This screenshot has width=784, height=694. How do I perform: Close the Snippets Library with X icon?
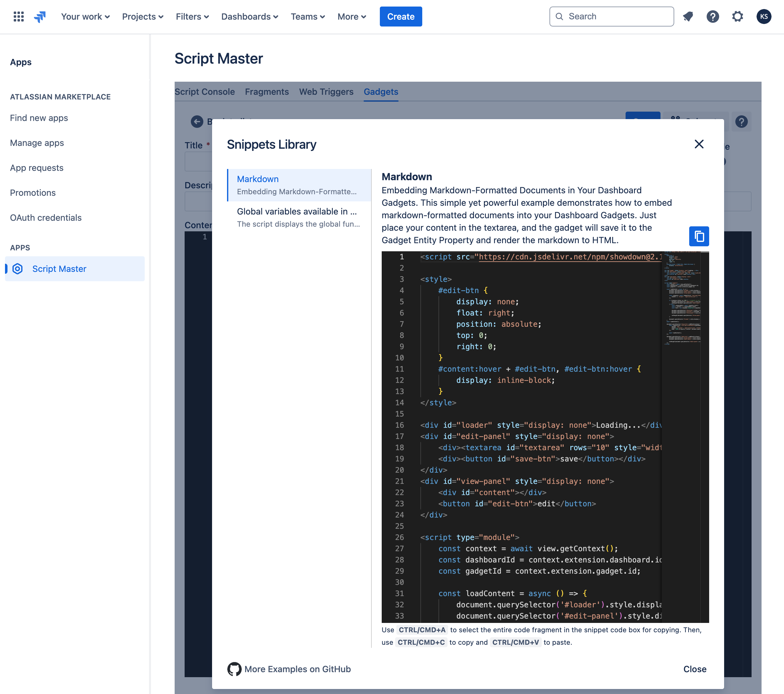click(x=699, y=144)
